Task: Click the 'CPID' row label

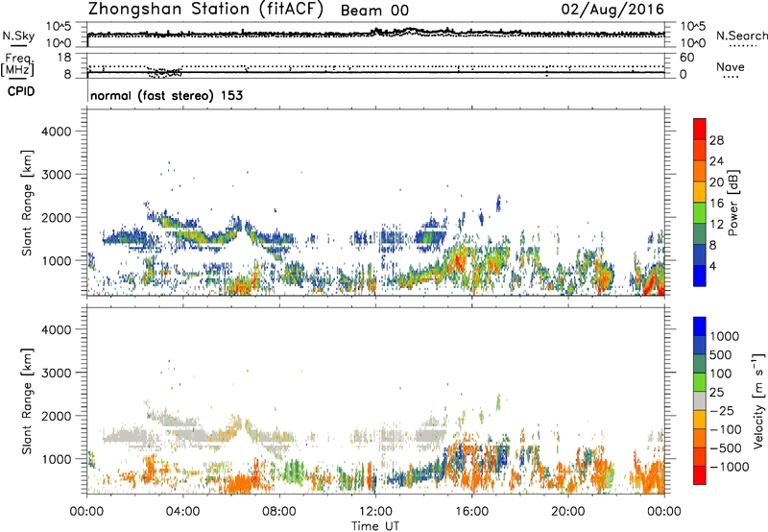Action: tap(21, 91)
